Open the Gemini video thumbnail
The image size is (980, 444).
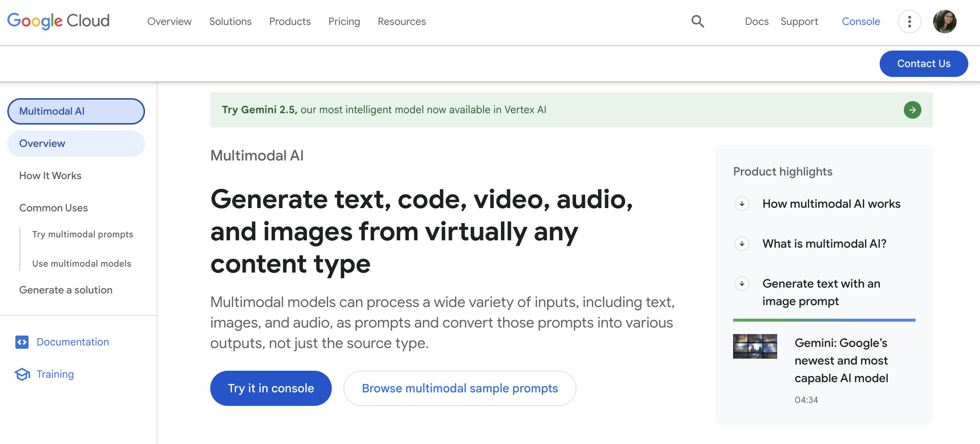tap(755, 347)
